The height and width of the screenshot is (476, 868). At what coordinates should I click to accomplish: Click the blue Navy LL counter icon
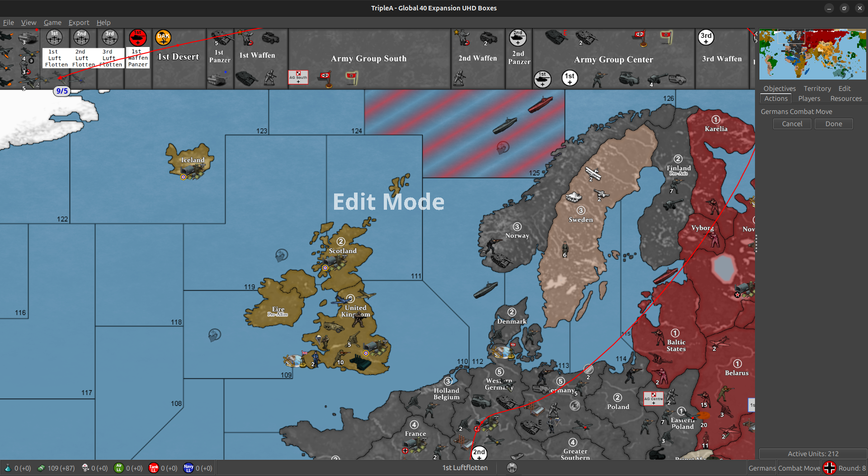click(188, 468)
